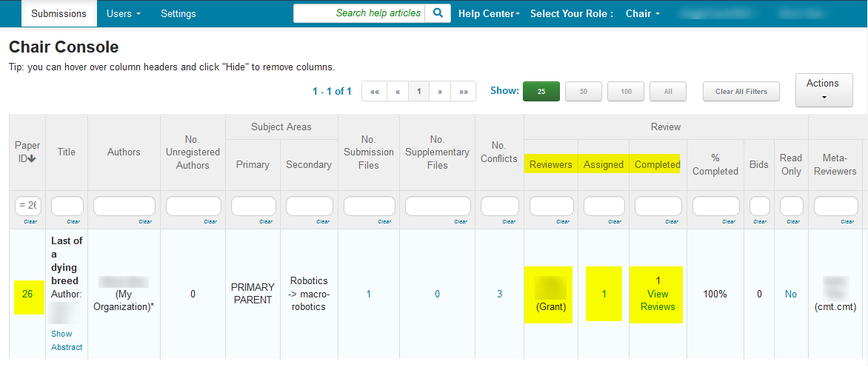
Task: Click the Meta-Reviewers column header
Action: click(835, 165)
